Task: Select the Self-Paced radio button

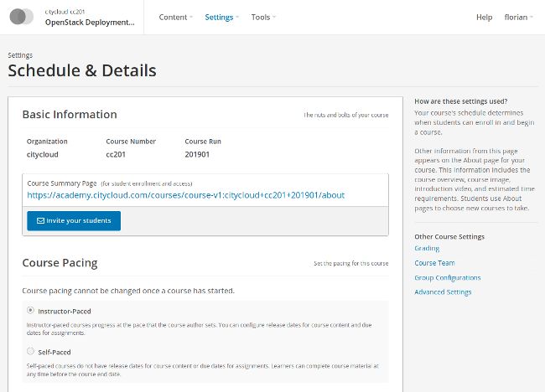Action: (30, 351)
